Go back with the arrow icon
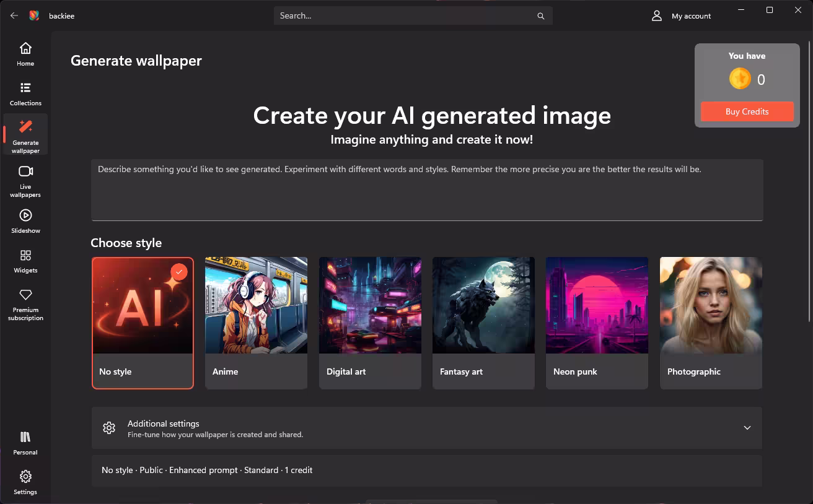This screenshot has height=504, width=813. click(x=14, y=15)
